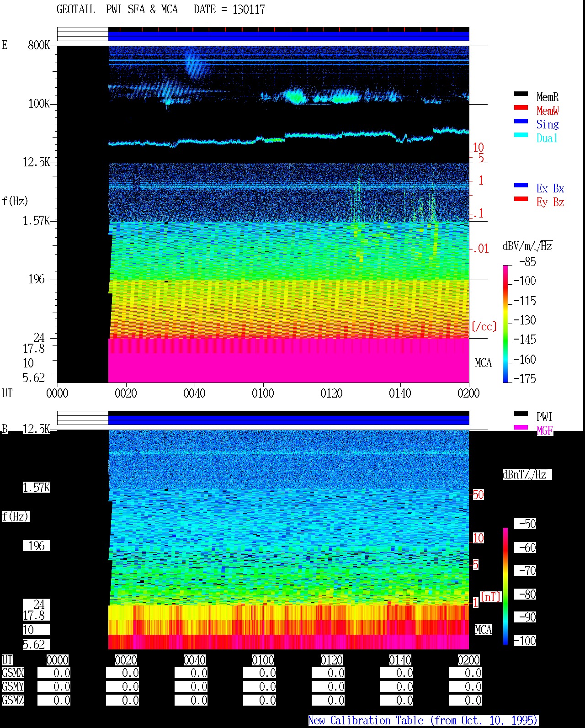Click the black MemR legend swatch
585x728 pixels.
pos(521,94)
